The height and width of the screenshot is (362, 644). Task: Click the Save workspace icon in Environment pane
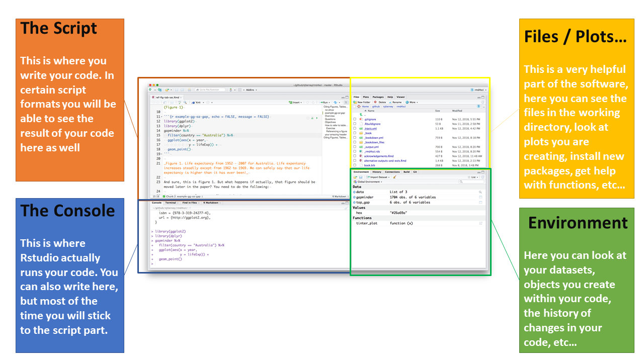coord(361,177)
